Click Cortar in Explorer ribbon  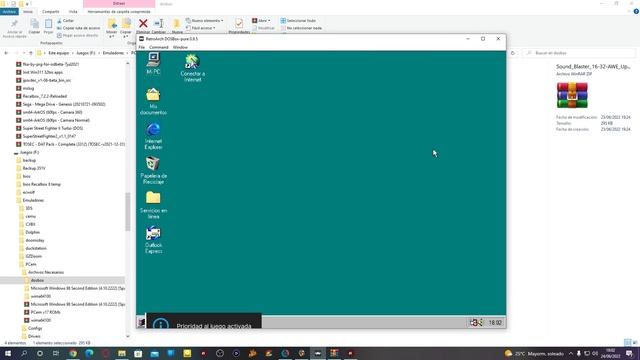click(x=66, y=20)
